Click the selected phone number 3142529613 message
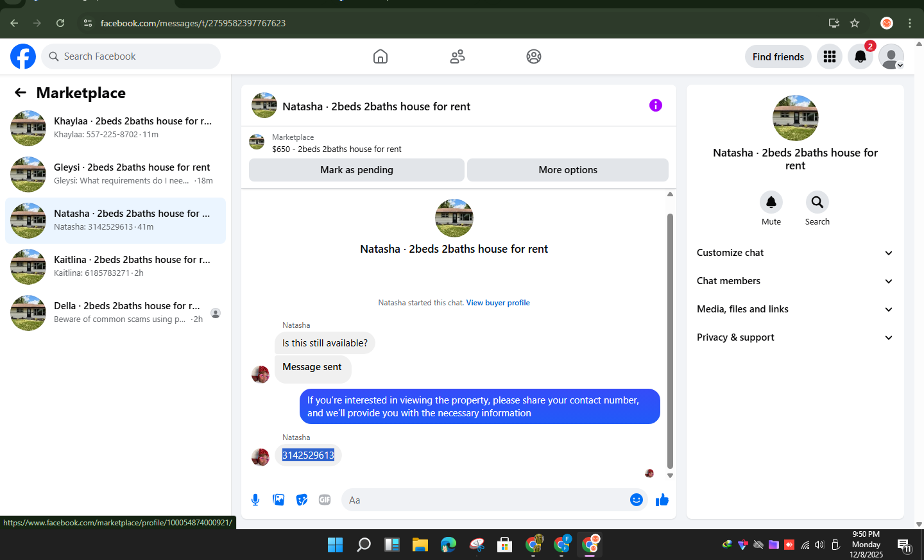 (x=308, y=455)
